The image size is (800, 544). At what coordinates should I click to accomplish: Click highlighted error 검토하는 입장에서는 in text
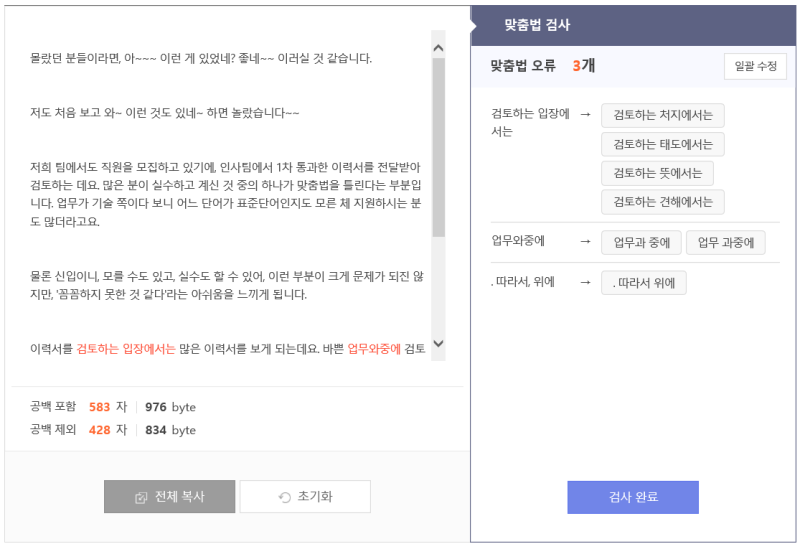point(126,349)
